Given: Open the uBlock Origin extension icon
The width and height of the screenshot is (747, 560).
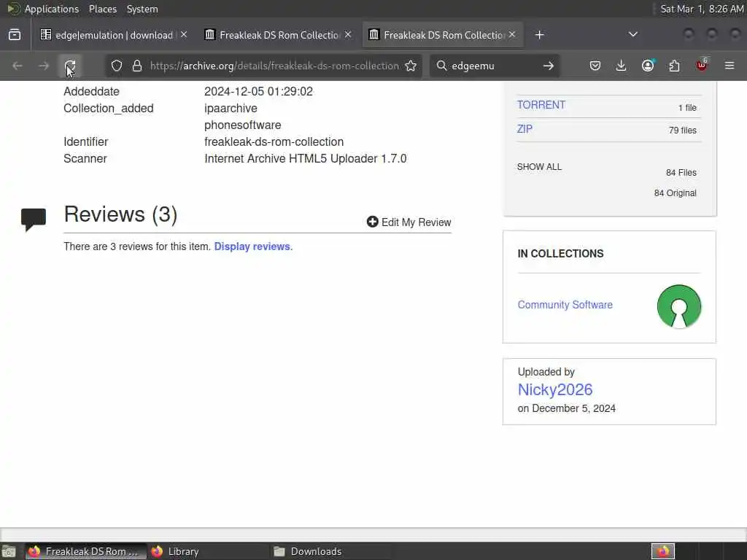Looking at the screenshot, I should 702,65.
